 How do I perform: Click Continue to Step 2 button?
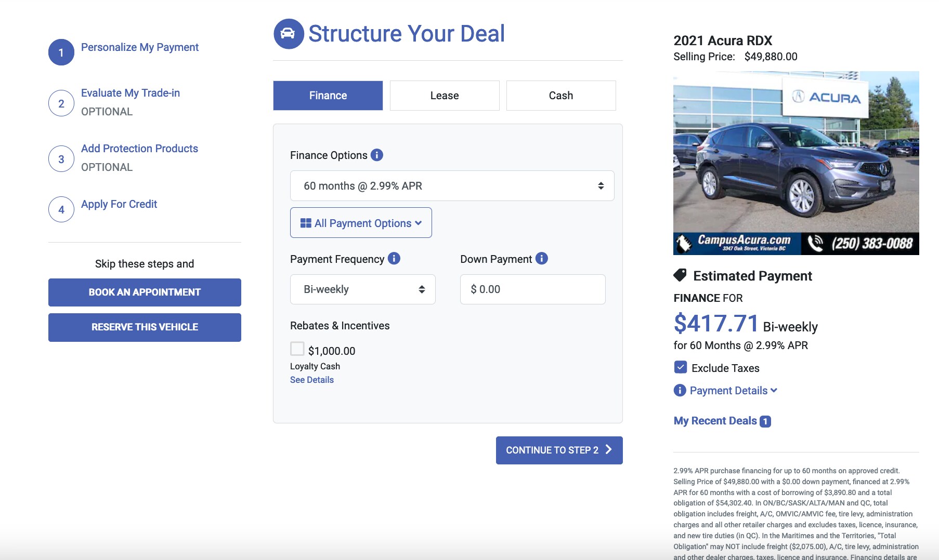coord(559,450)
